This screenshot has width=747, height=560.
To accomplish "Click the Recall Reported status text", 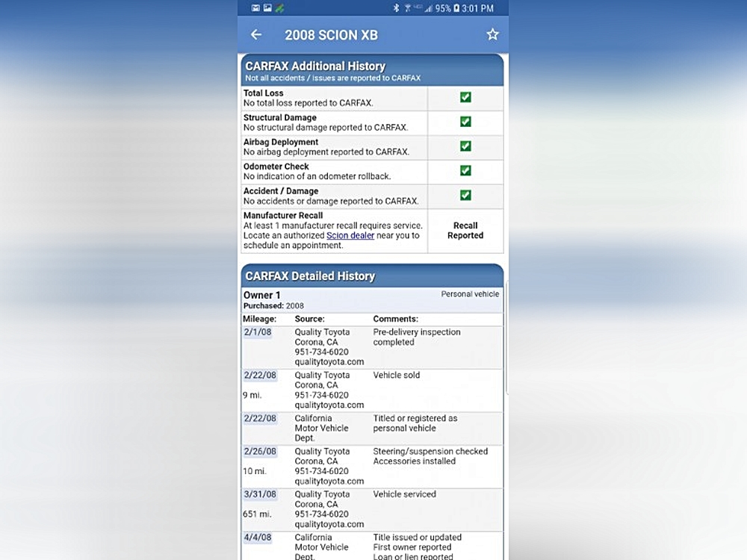I will (x=465, y=230).
